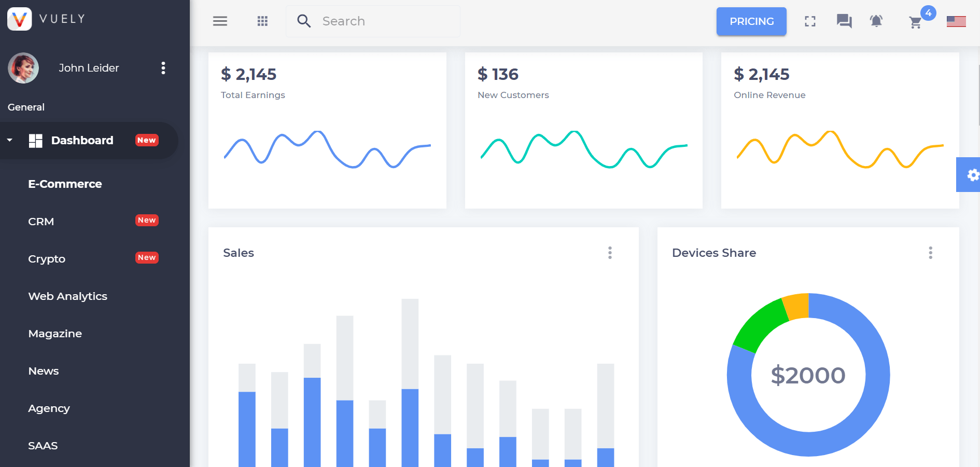Navigate to E-Commerce in the sidebar
Viewport: 980px width, 467px height.
tap(65, 184)
